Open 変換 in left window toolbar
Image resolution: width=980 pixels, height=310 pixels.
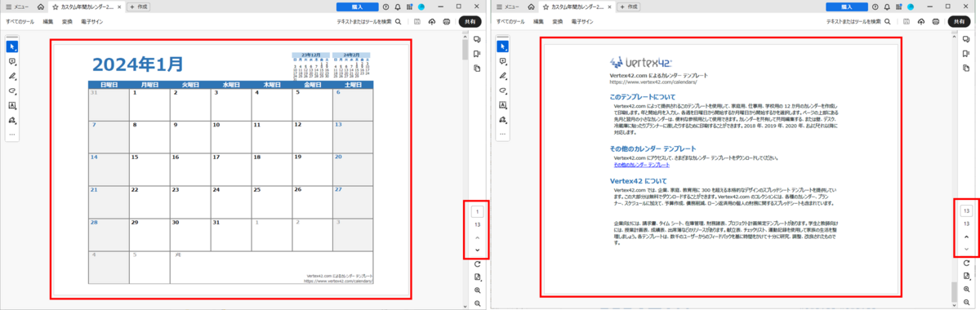tap(67, 21)
